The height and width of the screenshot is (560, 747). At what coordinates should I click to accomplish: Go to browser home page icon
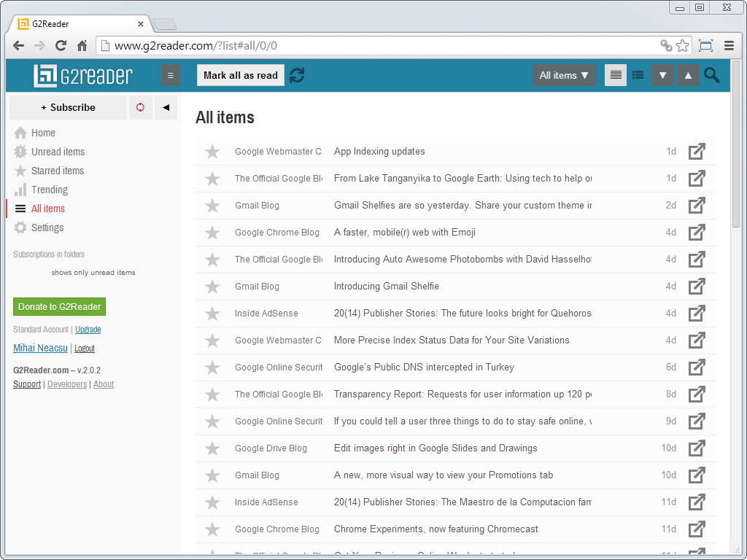pos(82,46)
